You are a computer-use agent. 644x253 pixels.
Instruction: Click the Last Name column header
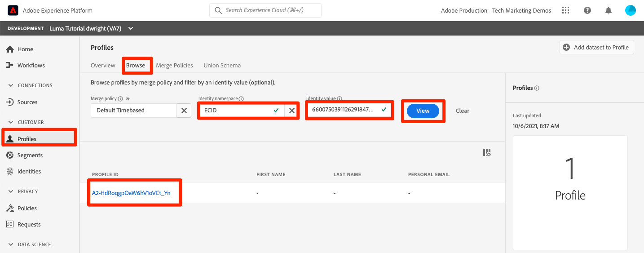pyautogui.click(x=347, y=174)
